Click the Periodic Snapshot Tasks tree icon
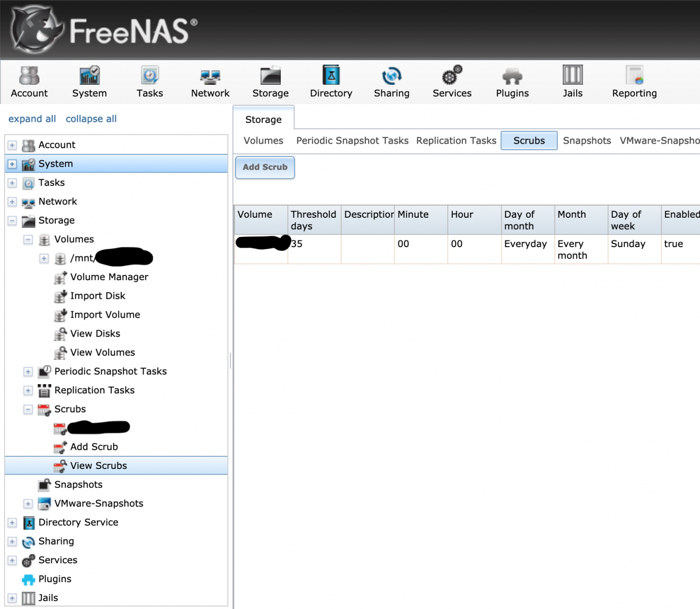 pos(45,371)
